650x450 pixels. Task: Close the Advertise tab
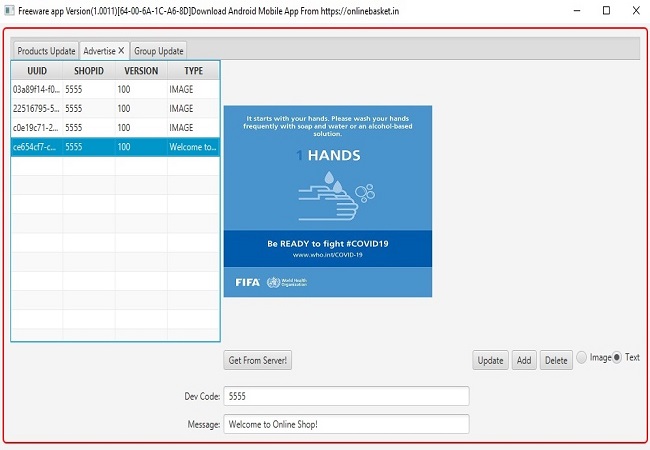pyautogui.click(x=121, y=51)
